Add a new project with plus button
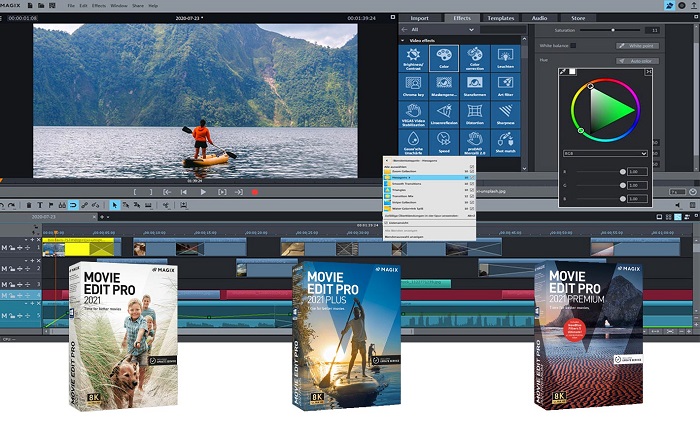The image size is (700, 428). [x=102, y=217]
